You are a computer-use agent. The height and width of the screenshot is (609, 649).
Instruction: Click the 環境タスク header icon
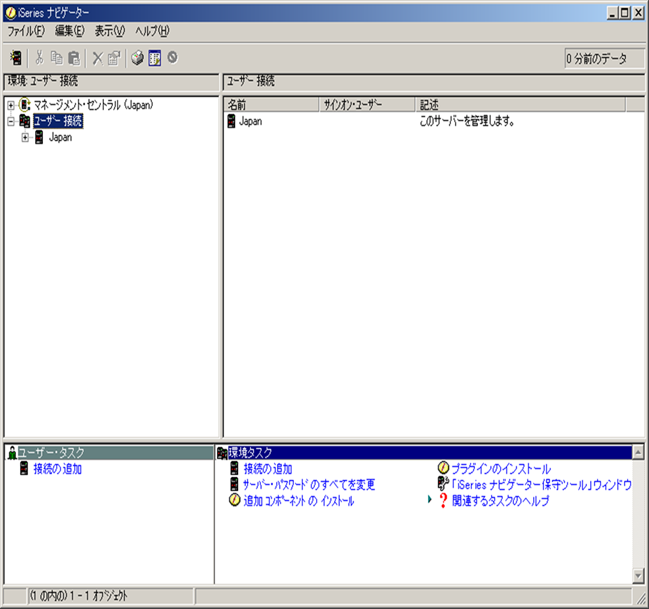coord(222,453)
